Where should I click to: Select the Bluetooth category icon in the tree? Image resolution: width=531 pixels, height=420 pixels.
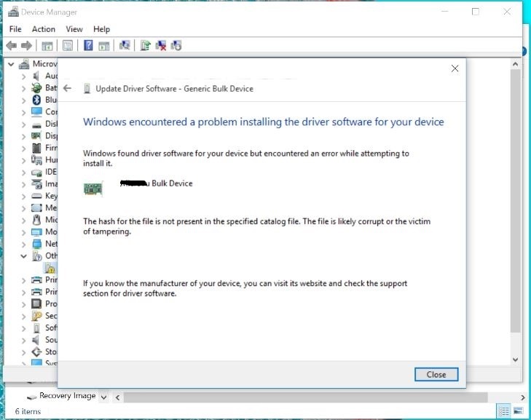(x=36, y=100)
